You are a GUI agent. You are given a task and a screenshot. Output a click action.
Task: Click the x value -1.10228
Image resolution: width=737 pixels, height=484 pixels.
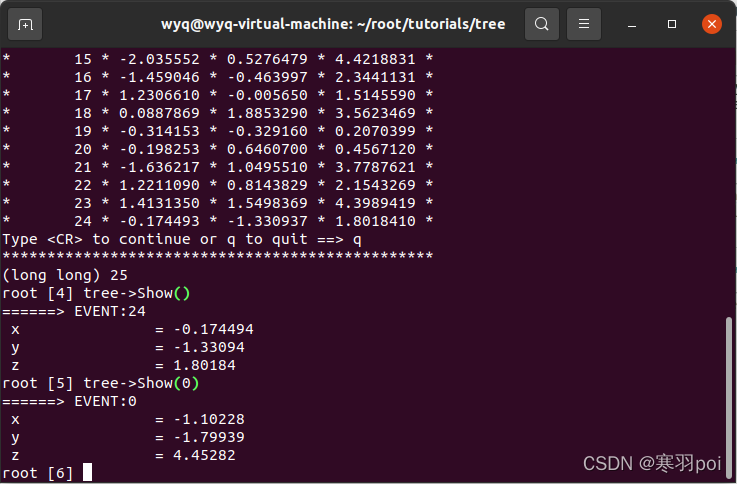tap(209, 419)
